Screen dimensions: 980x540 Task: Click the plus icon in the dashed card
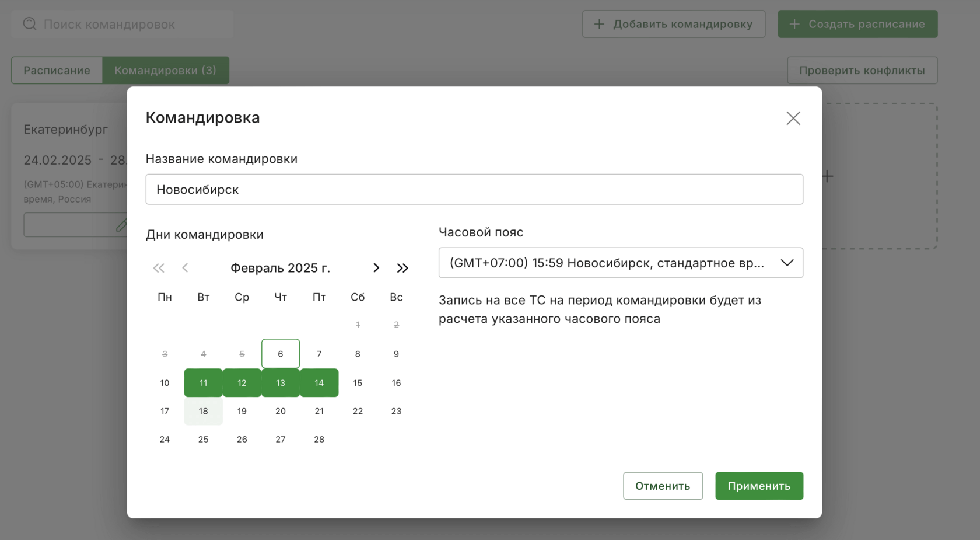pos(827,176)
